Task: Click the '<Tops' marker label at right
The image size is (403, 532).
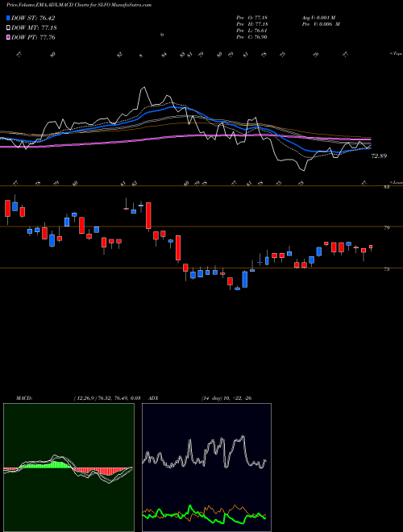Action: [x=396, y=54]
